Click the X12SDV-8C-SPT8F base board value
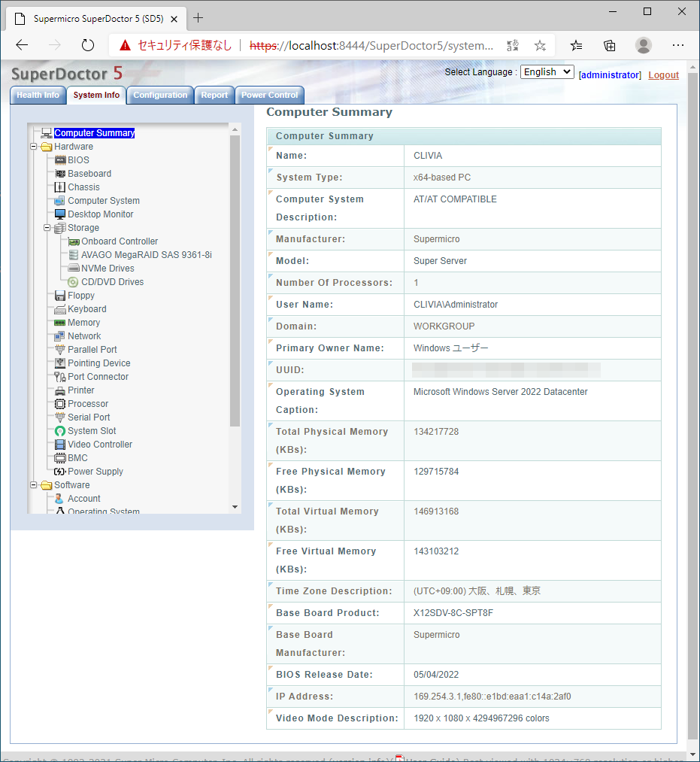This screenshot has height=762, width=700. point(453,613)
